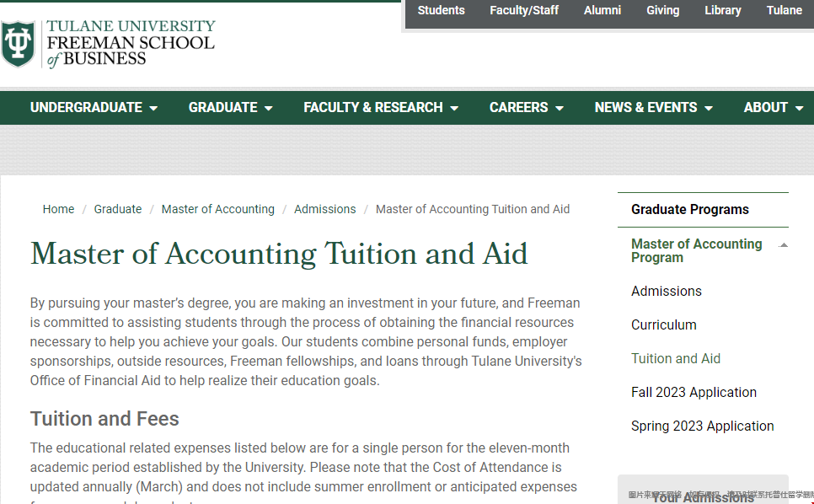Screen dimensions: 814x504
Task: Open Admissions in the sidebar
Action: tap(666, 291)
